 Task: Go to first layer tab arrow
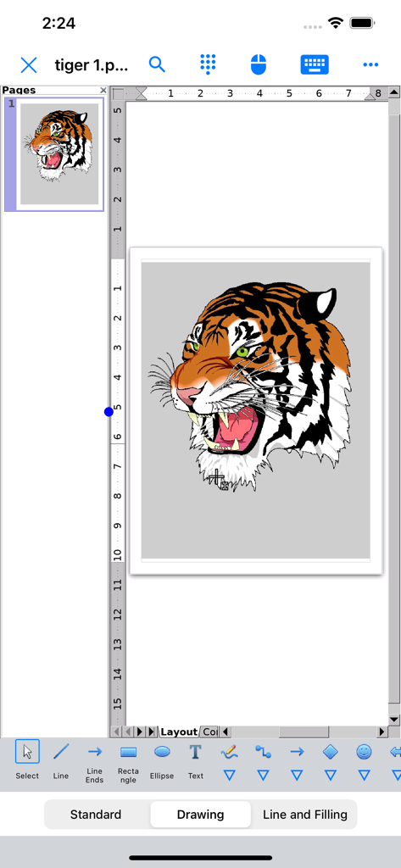coord(116,732)
